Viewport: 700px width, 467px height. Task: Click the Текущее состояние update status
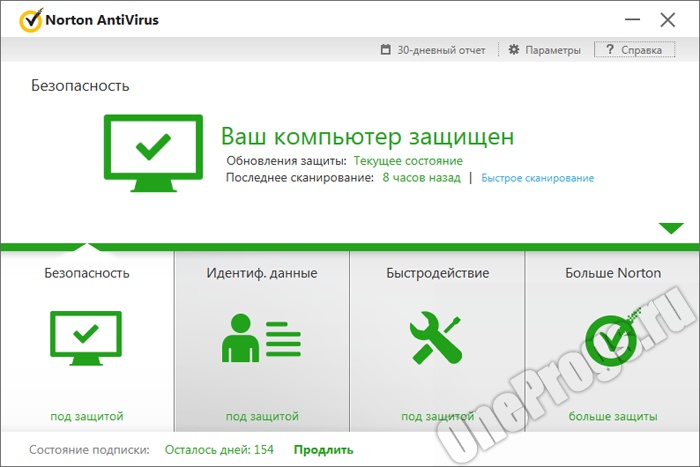[x=408, y=161]
